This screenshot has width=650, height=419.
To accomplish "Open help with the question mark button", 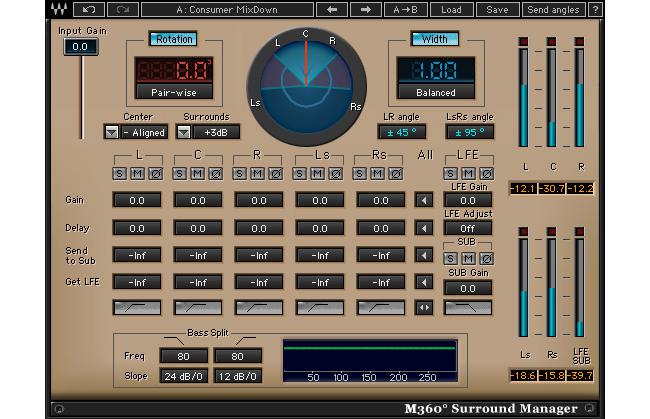I will (596, 9).
